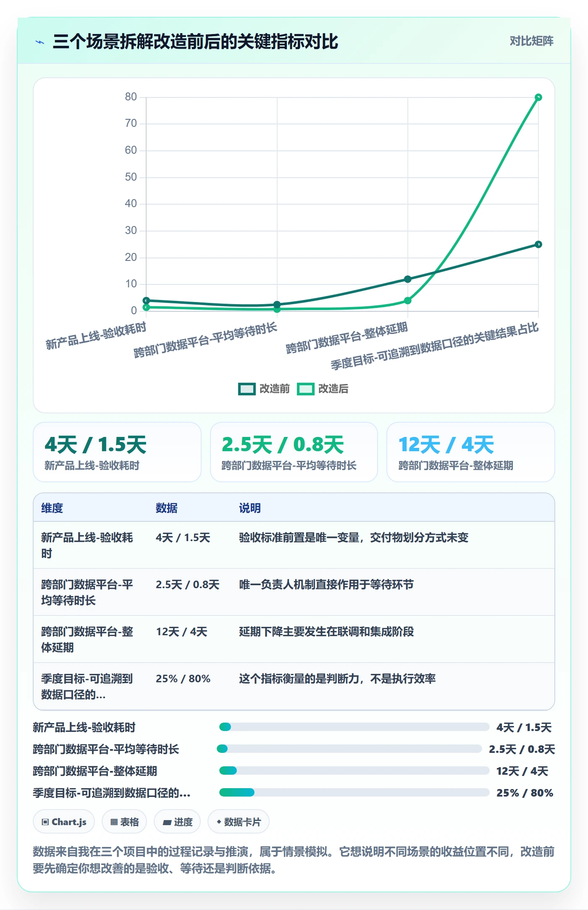Click table value 4天 / 1.5天
The height and width of the screenshot is (910, 588).
(x=183, y=537)
